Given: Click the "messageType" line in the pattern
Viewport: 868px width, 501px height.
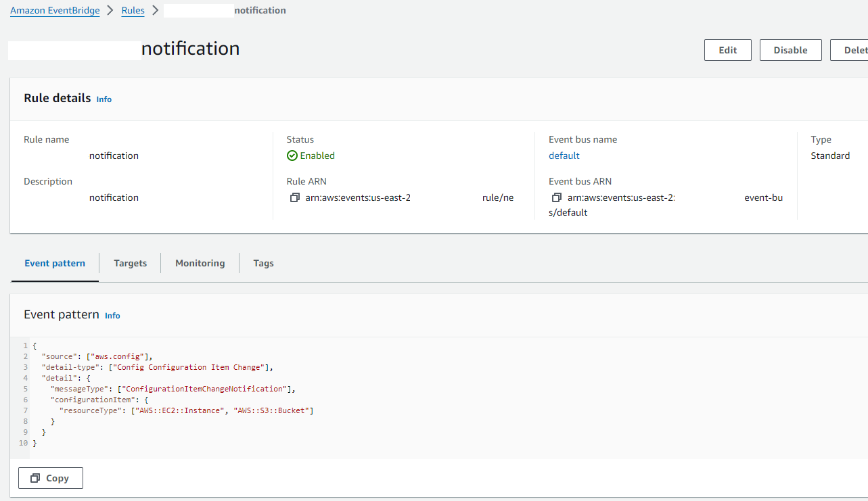Looking at the screenshot, I should pos(173,389).
